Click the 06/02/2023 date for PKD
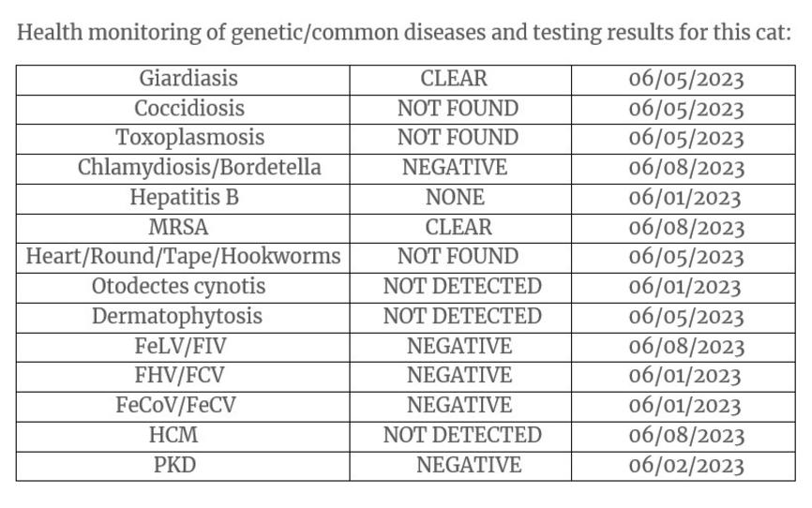This screenshot has height=508, width=812. click(685, 466)
